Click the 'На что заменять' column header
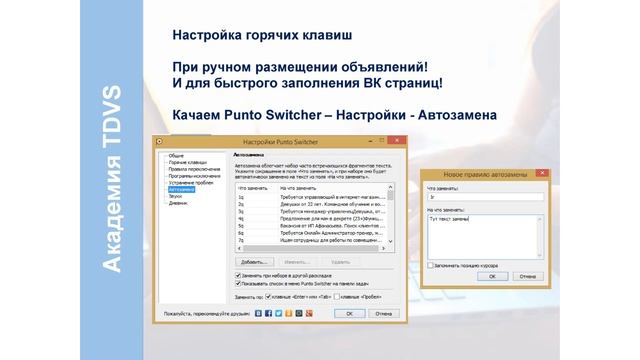Screen dimensions: 640x360 tap(332, 188)
